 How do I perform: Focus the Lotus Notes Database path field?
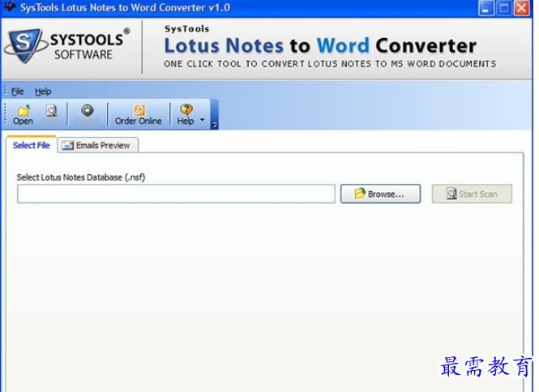[x=176, y=194]
